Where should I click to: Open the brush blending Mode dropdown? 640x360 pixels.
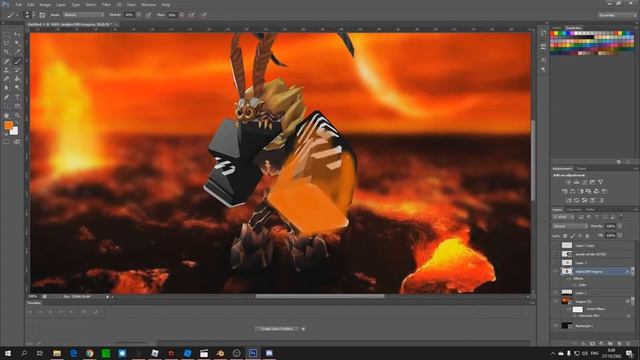83,15
